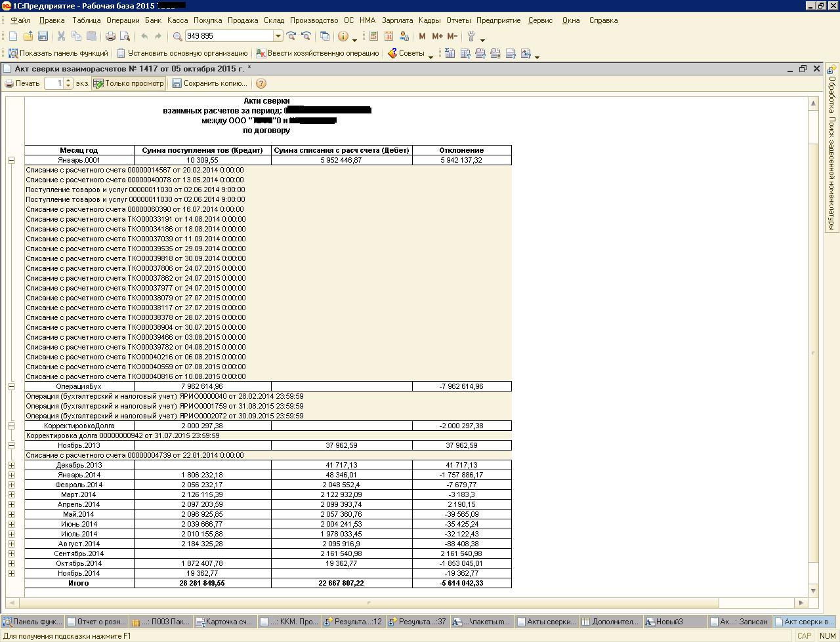
Task: Click Операция ЯРИО0000040 от 28.02.2014 row
Action: coord(268,396)
